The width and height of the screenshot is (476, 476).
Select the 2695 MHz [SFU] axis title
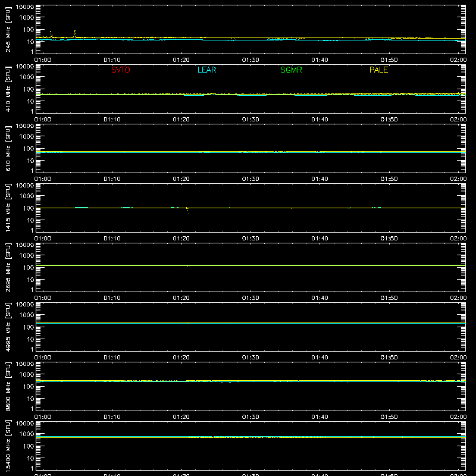click(8, 267)
